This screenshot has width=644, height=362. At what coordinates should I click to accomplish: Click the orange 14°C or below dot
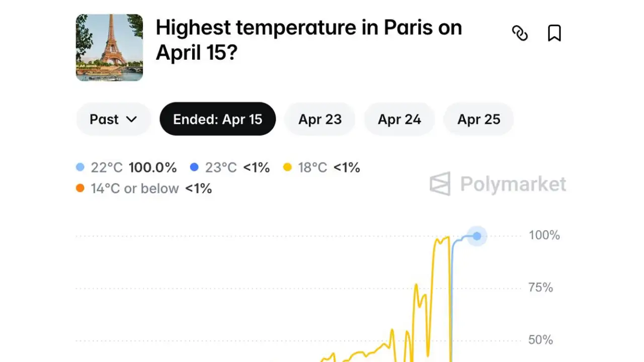(x=80, y=189)
